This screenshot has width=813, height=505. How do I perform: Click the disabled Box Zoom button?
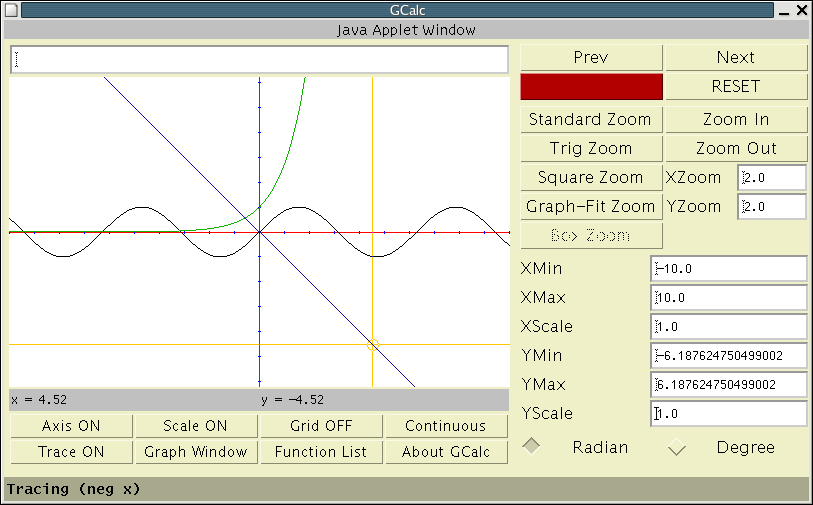pos(591,235)
